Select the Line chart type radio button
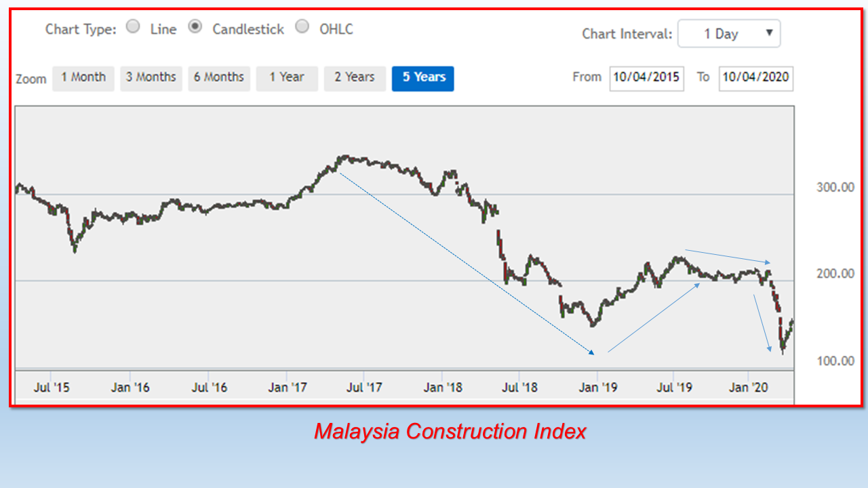Image resolution: width=868 pixels, height=488 pixels. pos(133,26)
